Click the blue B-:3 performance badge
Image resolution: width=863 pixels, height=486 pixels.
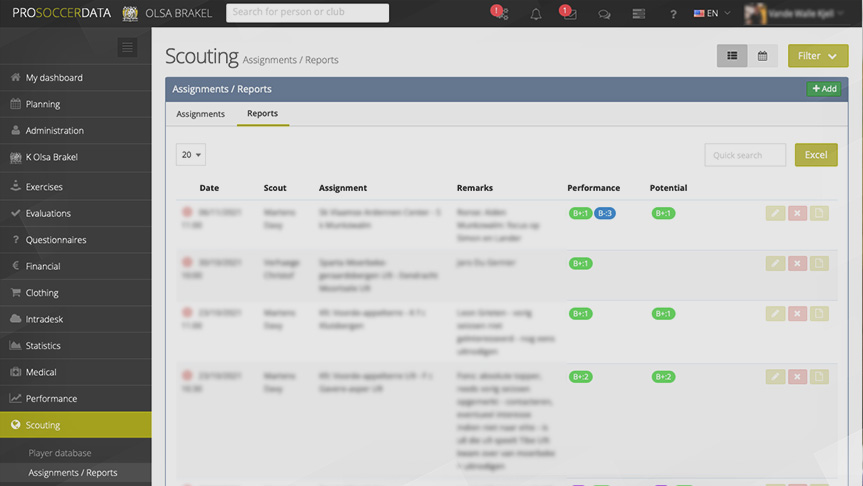click(x=605, y=213)
